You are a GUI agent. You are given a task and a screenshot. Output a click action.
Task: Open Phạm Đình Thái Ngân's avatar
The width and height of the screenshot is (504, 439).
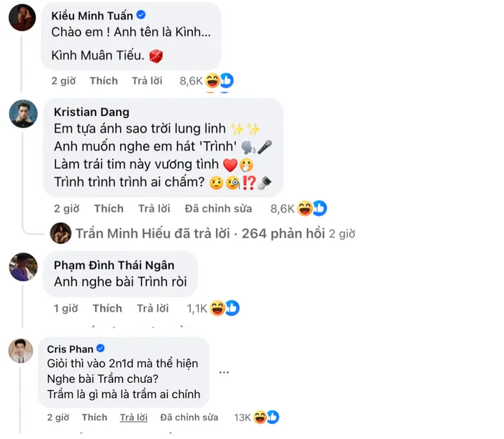tap(23, 267)
